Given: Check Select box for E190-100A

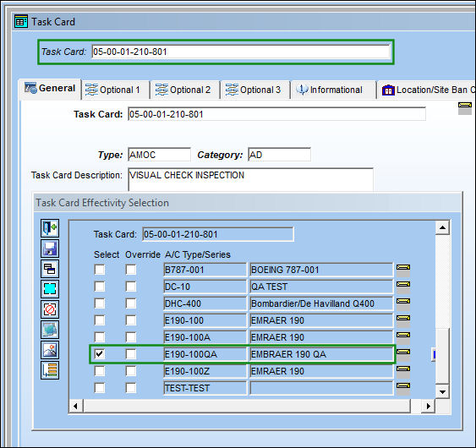Looking at the screenshot, I should point(100,337).
